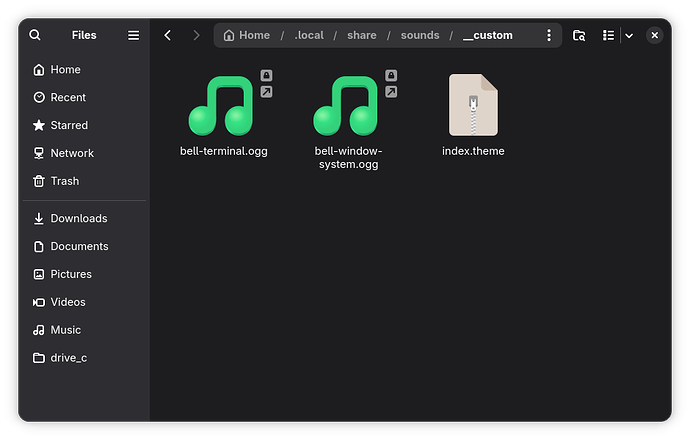690x440 pixels.
Task: Open the hamburger main menu
Action: coord(133,35)
